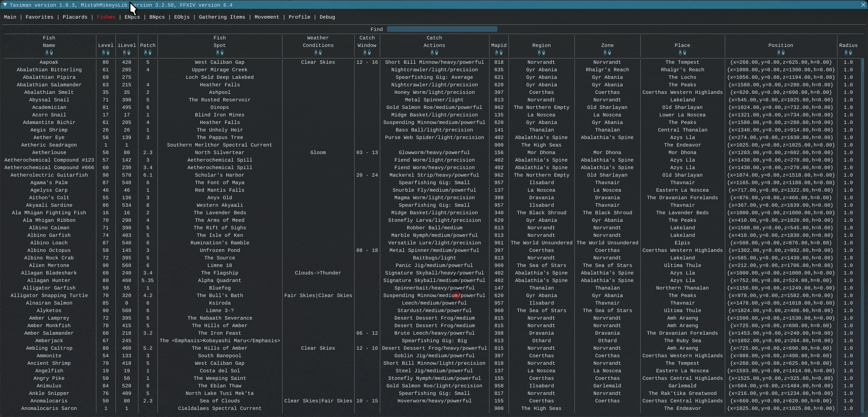868x417 pixels.
Task: Sort Weather Conditions column descending
Action: 320,53
